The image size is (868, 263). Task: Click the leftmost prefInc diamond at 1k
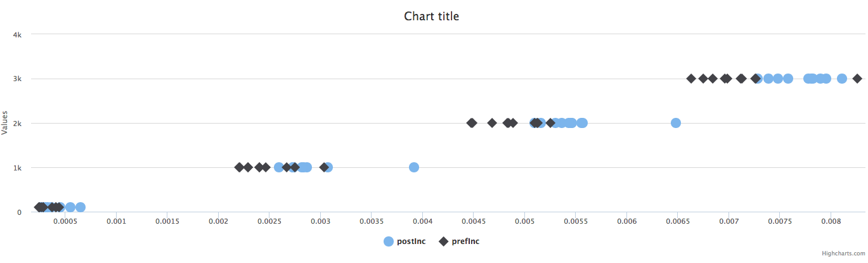(x=239, y=167)
